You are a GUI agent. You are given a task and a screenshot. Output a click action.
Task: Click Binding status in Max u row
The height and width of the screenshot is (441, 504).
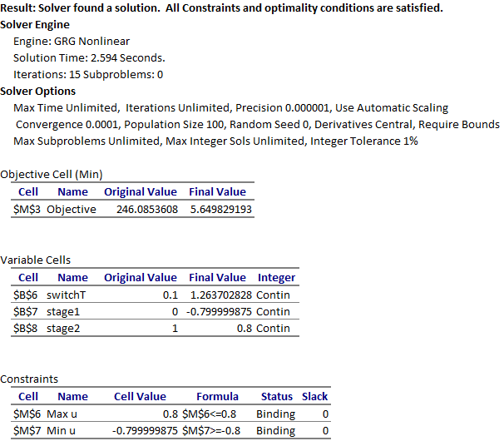[x=276, y=414]
